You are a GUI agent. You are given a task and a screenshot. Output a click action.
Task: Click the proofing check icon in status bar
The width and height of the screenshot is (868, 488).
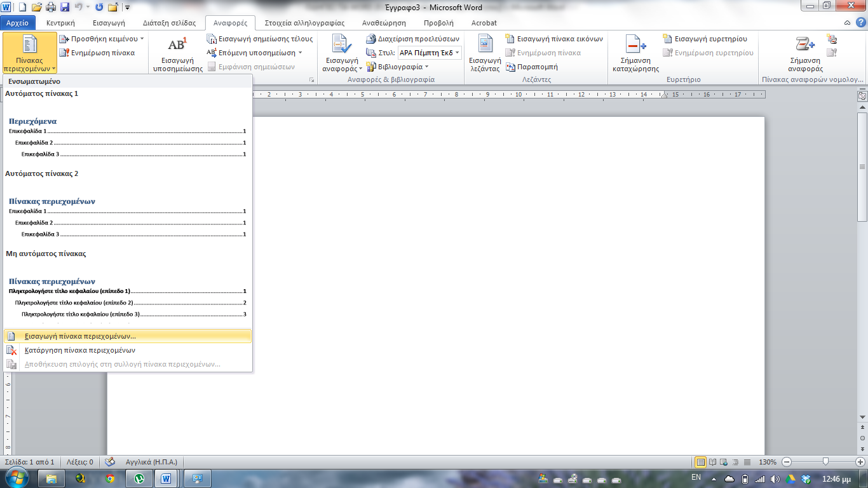[110, 462]
